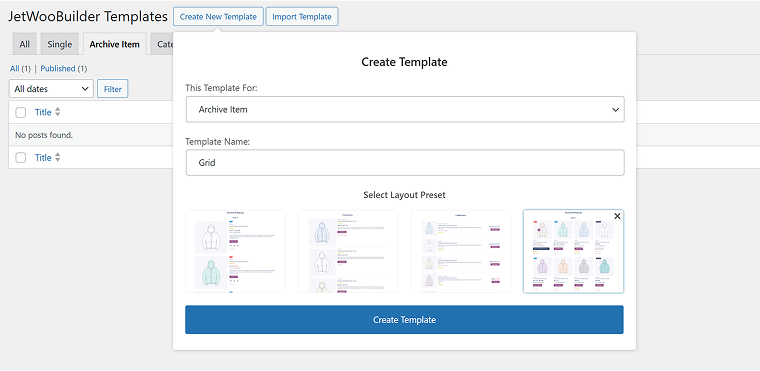The image size is (760, 371).
Task: Sort by Title in the table footer
Action: (x=43, y=158)
